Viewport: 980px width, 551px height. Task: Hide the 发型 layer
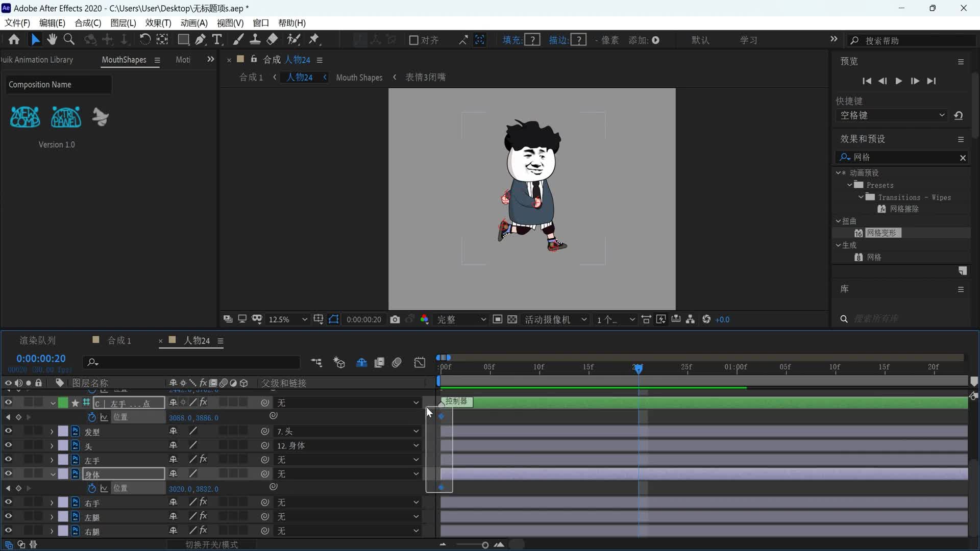point(8,431)
